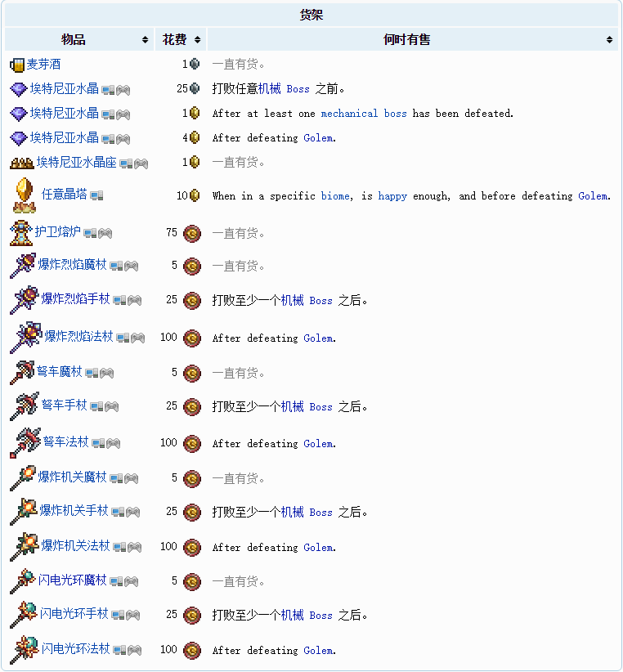Click the 埃特尼亚水晶座 stand icon
Screen dimensions: 623x672
click(21, 163)
